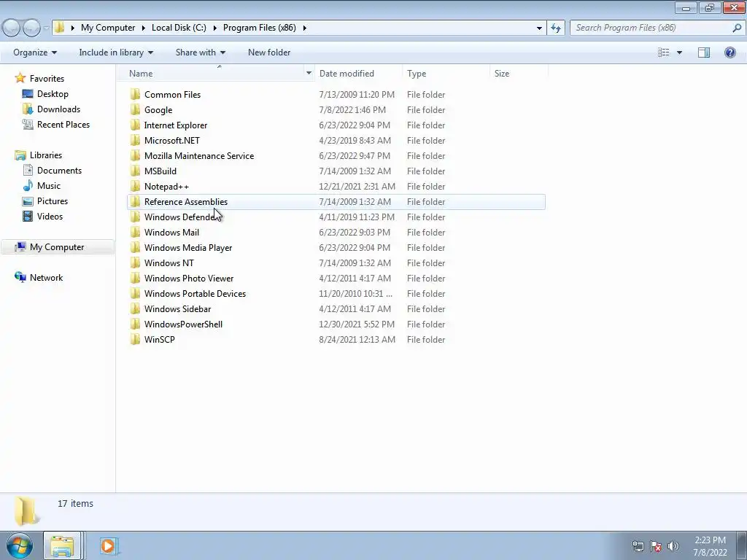Click the taskbar clock showing 2:23 PM
Viewport: 747px width, 560px height.
click(710, 545)
